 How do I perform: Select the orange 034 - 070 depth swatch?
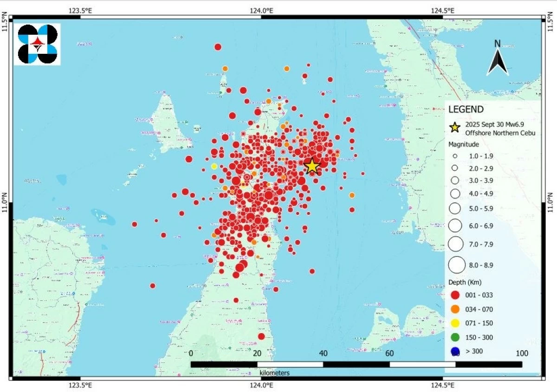point(455,309)
